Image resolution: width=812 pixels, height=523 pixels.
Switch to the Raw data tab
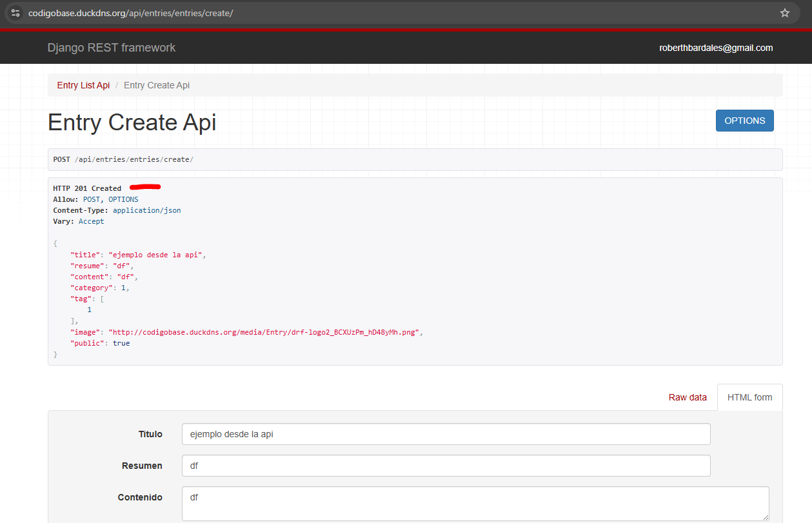(x=688, y=397)
